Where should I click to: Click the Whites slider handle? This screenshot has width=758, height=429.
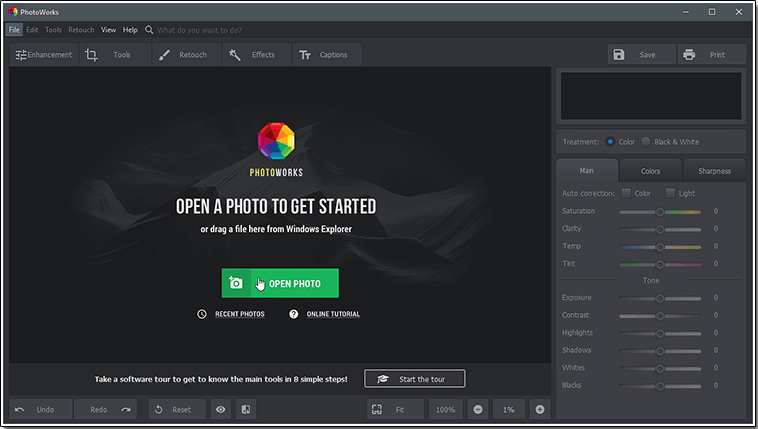click(660, 369)
